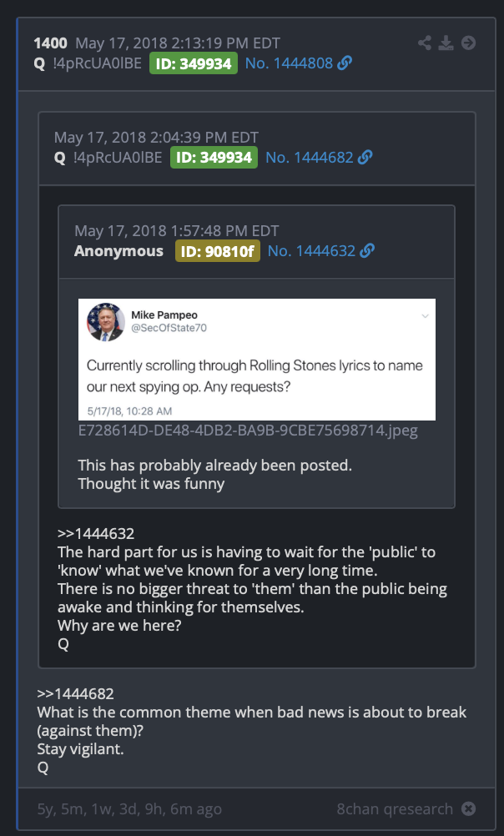Viewport: 504px width, 836px height.
Task: Select the green ID: 349934 badge in the header
Action: click(x=194, y=63)
